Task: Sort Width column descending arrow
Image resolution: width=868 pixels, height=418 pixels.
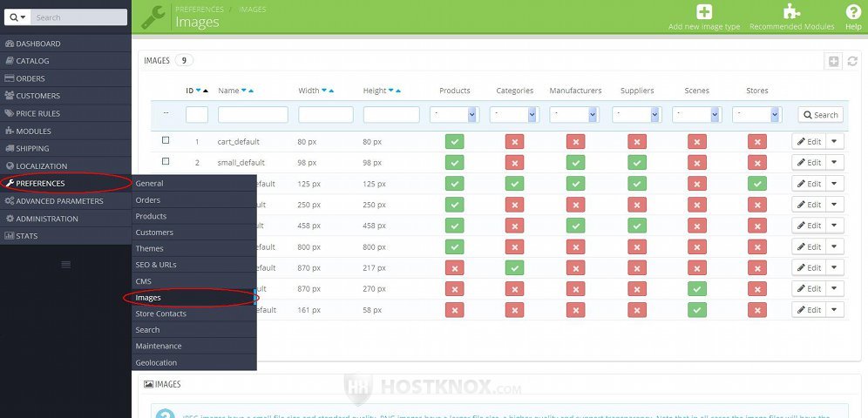Action: coord(324,90)
